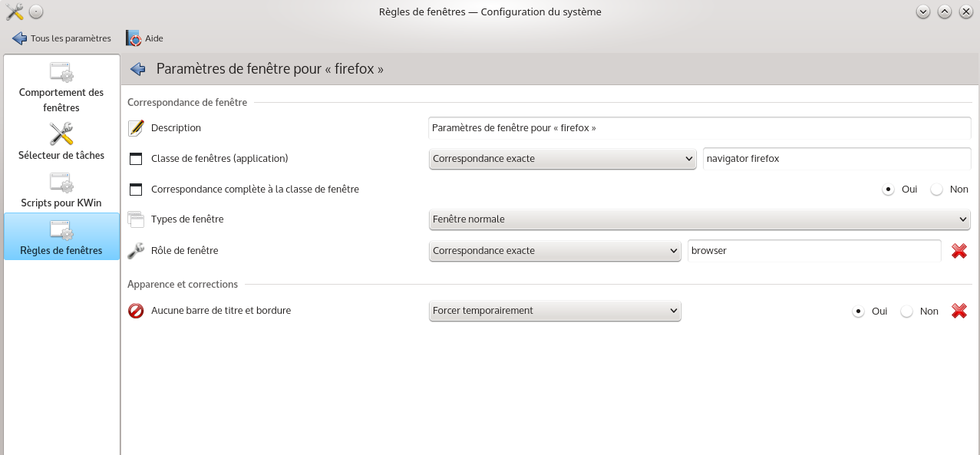
Task: Open Rôle de fenêtre match type dropdown
Action: click(555, 251)
